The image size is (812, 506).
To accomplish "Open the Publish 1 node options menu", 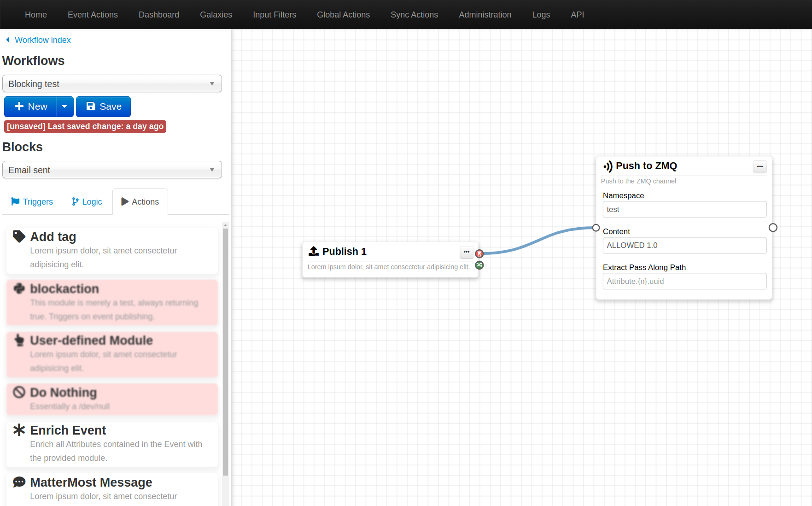I will click(466, 252).
